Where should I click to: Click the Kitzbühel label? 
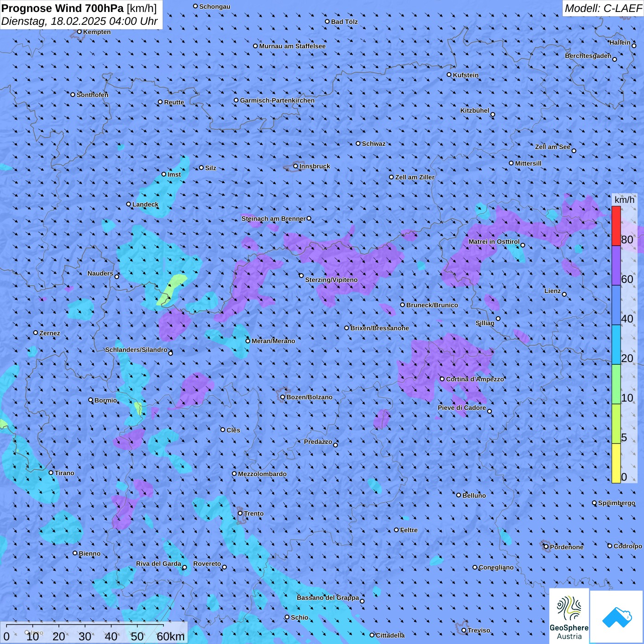click(475, 110)
